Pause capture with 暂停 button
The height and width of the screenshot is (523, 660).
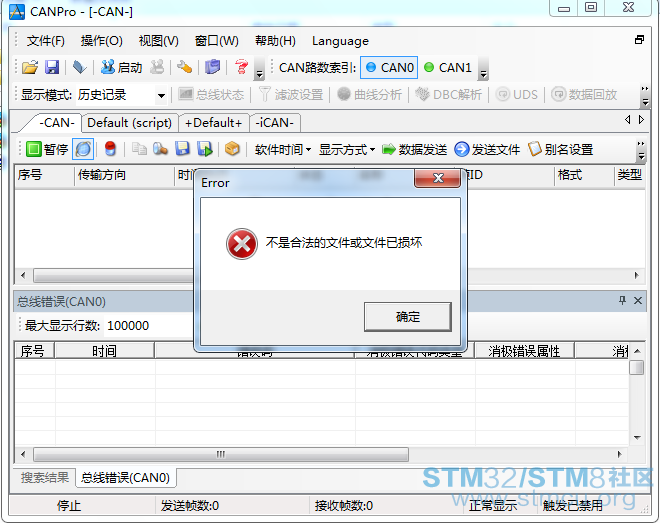tap(47, 149)
